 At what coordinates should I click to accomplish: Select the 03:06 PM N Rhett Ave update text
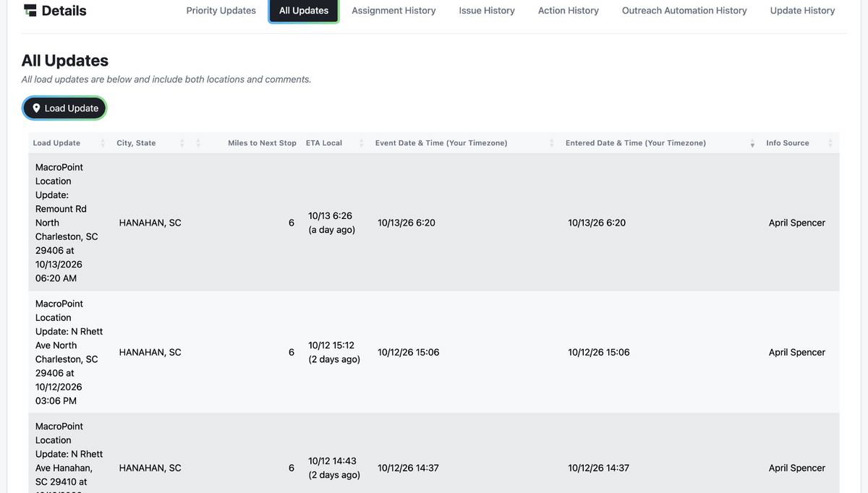click(69, 352)
